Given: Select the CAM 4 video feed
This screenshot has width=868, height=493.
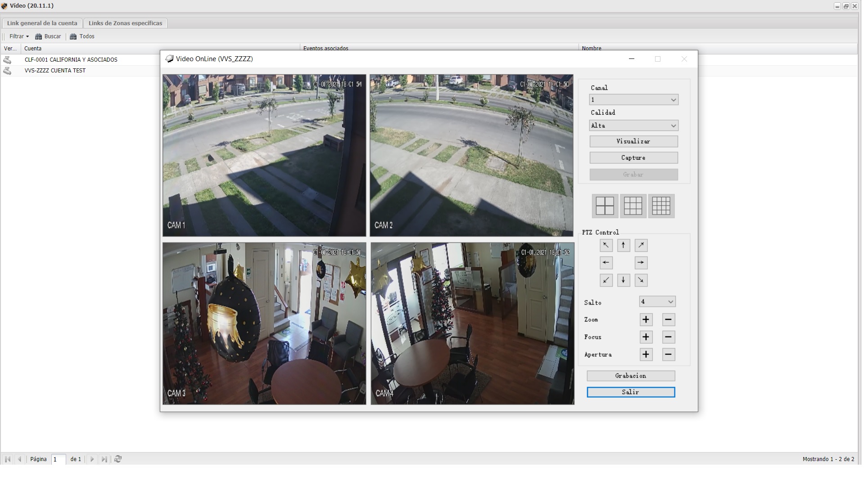Looking at the screenshot, I should [x=472, y=323].
